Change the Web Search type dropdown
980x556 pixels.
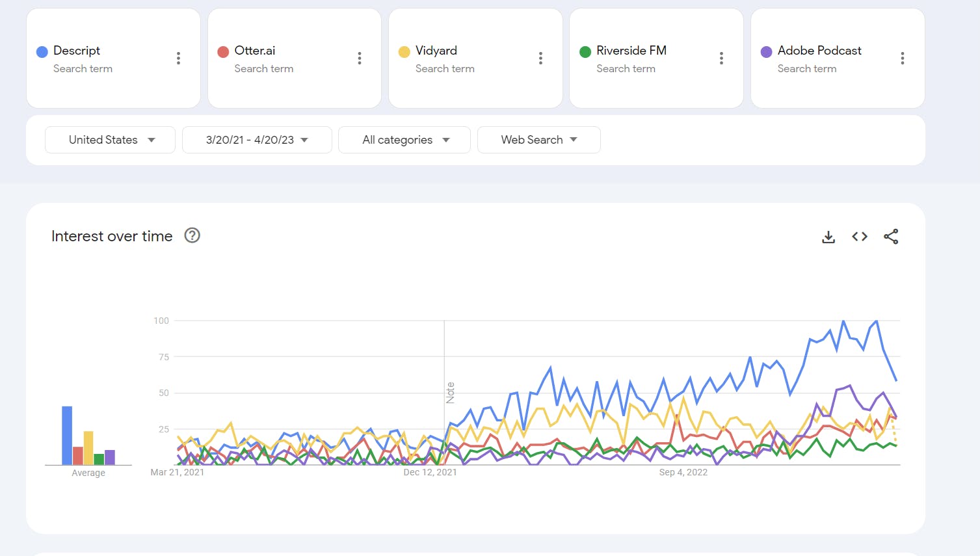(538, 140)
